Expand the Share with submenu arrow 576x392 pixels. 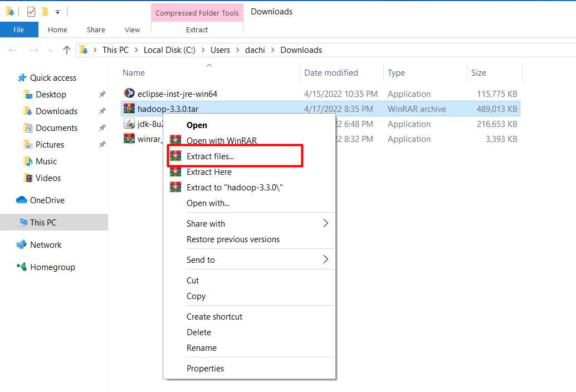[x=325, y=223]
